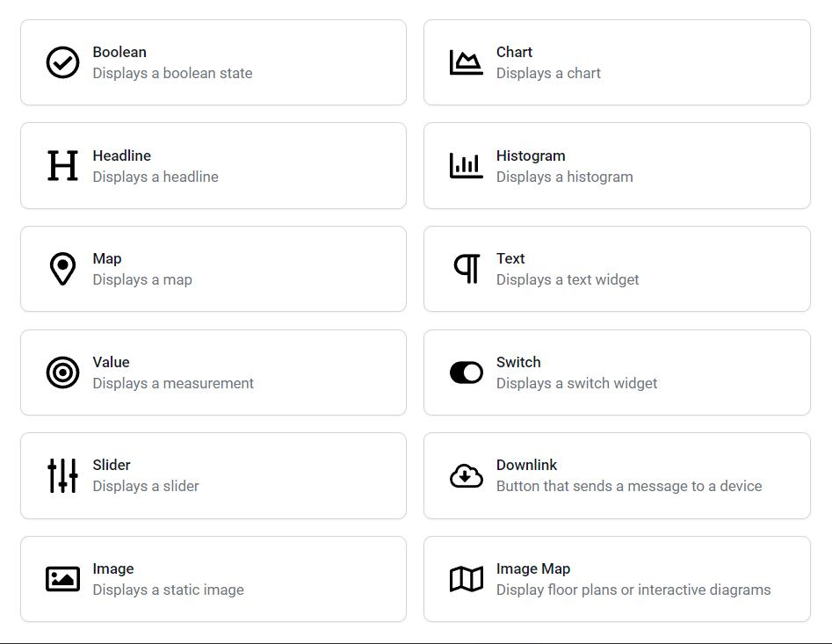Image resolution: width=832 pixels, height=644 pixels.
Task: Choose the 'Displays a measurement' Value description
Action: tap(173, 383)
